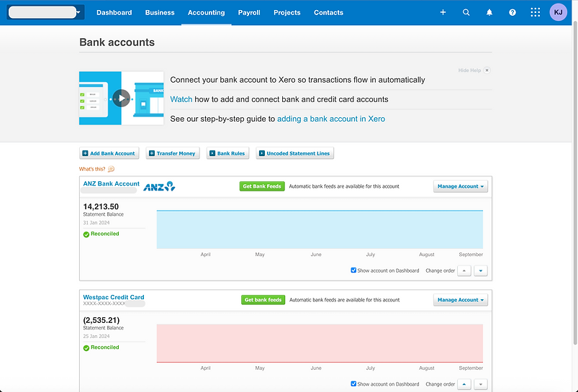
Task: Click the 25 Jan 2024 statement date
Action: click(96, 336)
